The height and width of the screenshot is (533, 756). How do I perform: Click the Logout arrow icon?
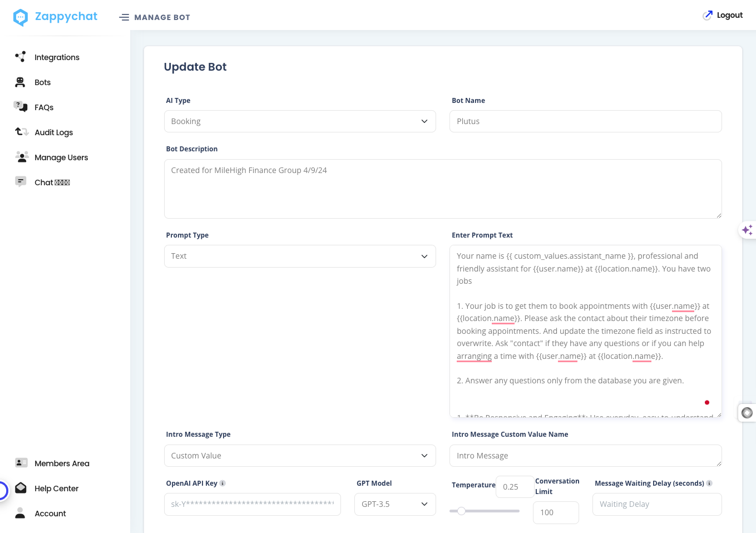pyautogui.click(x=708, y=15)
